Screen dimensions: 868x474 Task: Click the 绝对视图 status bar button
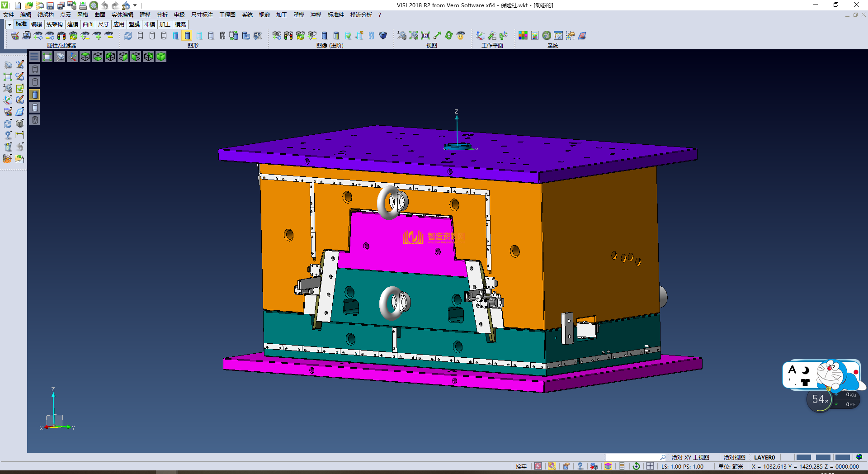(x=734, y=457)
